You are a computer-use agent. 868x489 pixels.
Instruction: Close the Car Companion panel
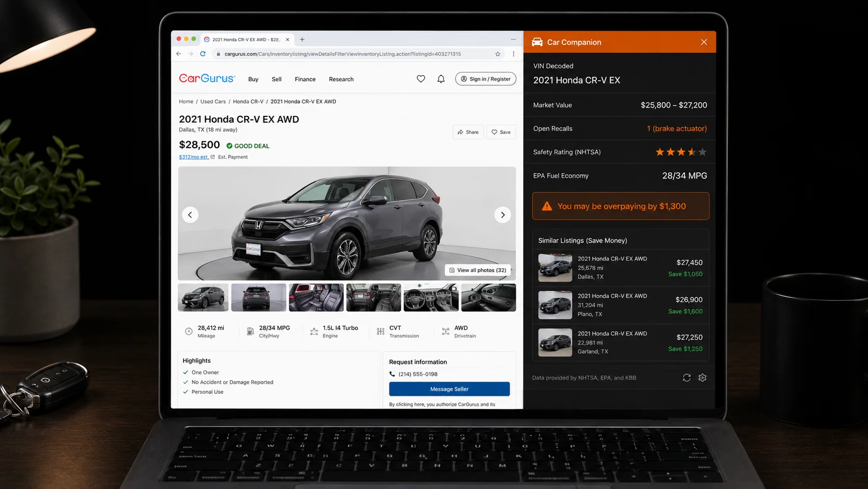tap(704, 42)
